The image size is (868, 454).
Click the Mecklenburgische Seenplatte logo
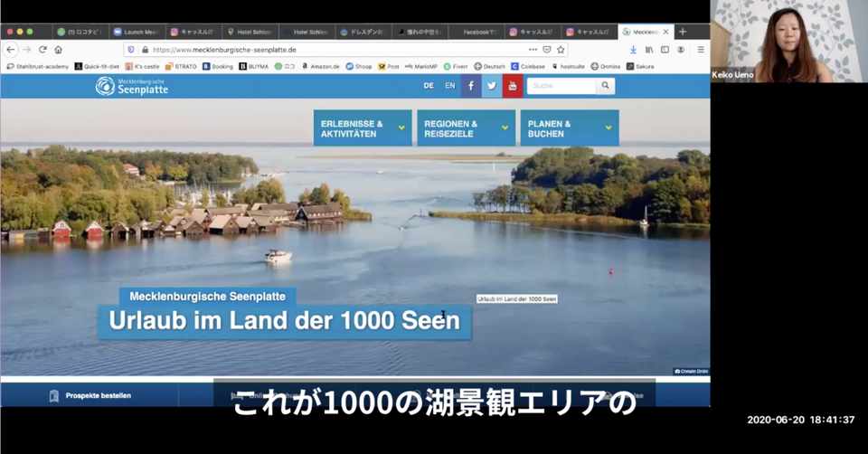pos(132,86)
